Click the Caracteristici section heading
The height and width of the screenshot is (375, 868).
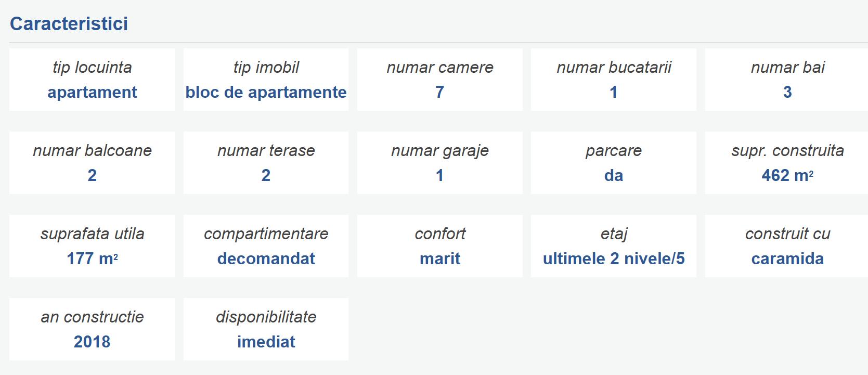(x=69, y=24)
